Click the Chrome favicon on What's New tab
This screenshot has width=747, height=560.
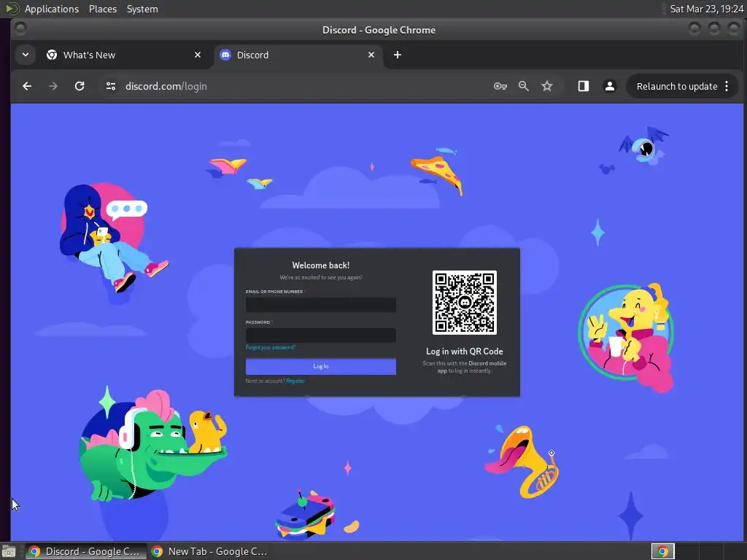coord(52,55)
